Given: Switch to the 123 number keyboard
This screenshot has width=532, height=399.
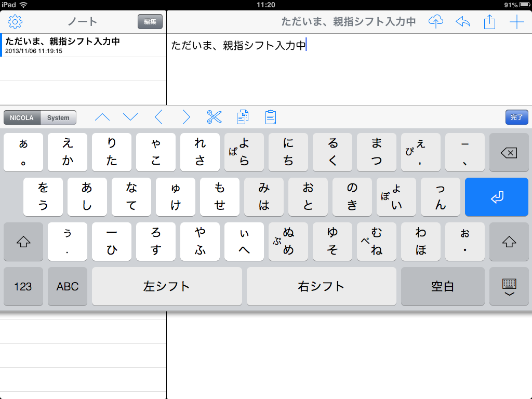Looking at the screenshot, I should (x=23, y=286).
